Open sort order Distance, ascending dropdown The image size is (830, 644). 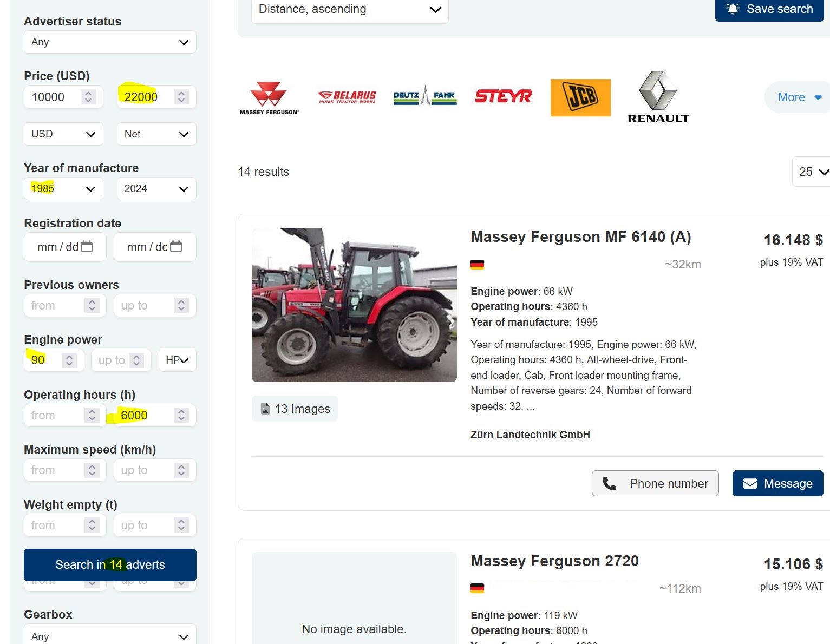[350, 10]
